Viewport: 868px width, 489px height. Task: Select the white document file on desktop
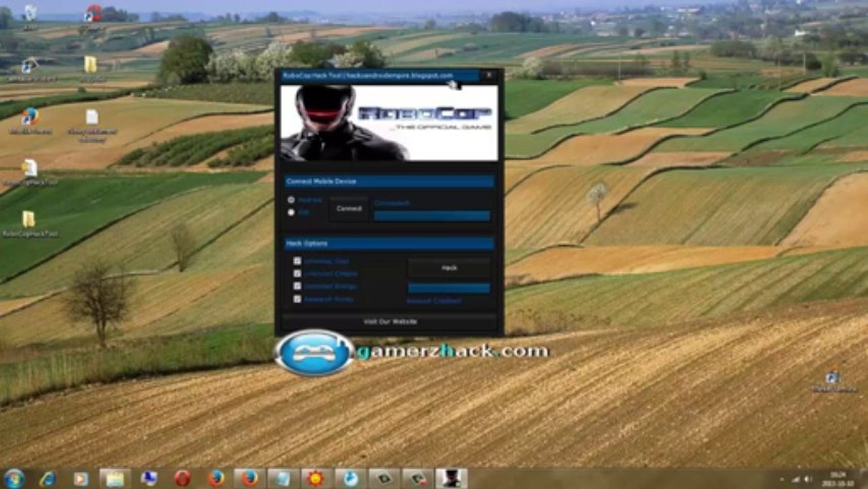click(x=92, y=124)
